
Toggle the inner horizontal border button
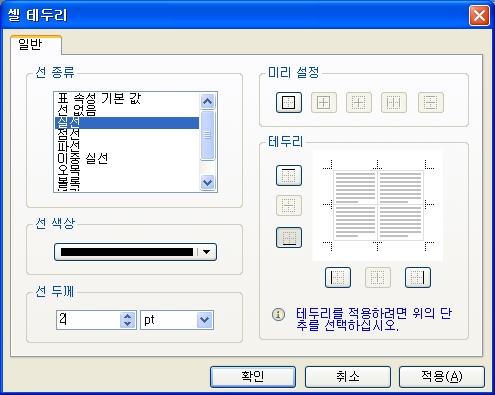coord(289,206)
